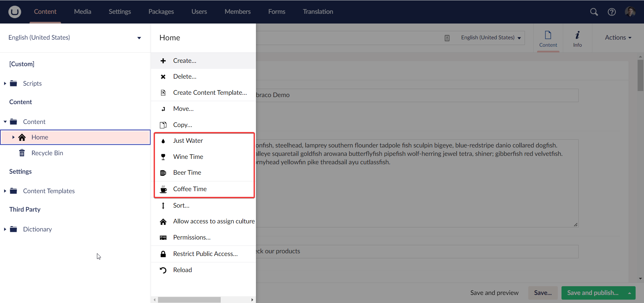
Task: Click the 'check our products' input field
Action: pyautogui.click(x=417, y=251)
